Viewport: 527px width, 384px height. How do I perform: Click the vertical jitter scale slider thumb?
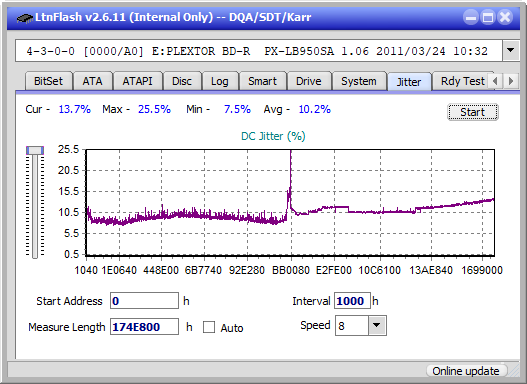(35, 150)
